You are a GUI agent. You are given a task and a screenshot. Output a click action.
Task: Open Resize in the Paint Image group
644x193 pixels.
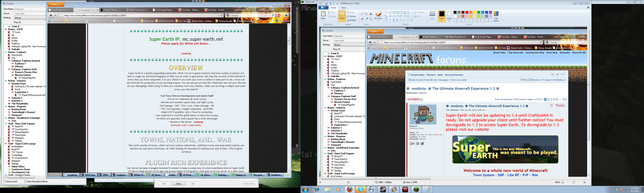[351, 16]
